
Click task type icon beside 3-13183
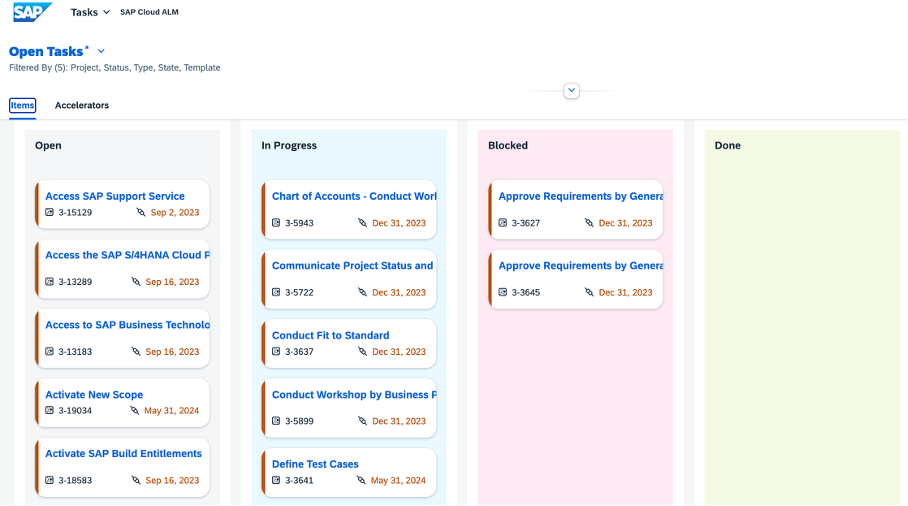50,351
